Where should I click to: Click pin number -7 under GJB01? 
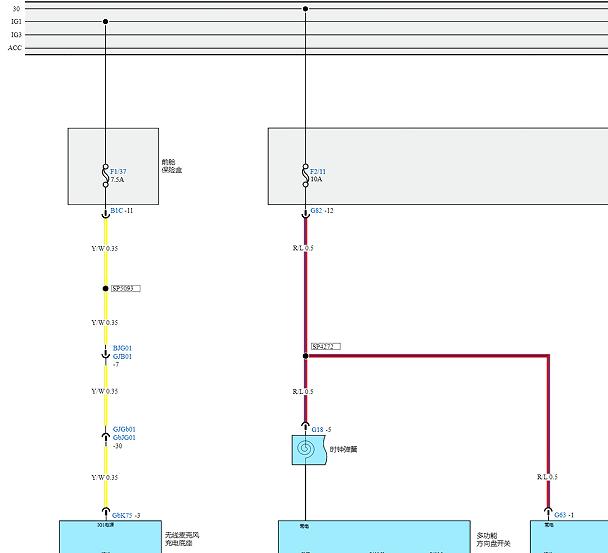(116, 365)
